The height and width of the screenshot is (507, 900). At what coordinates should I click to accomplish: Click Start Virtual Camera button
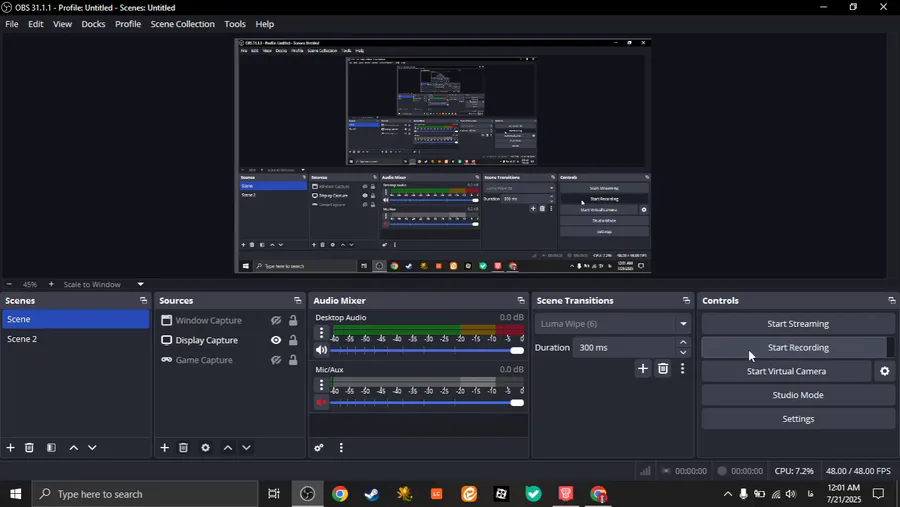pyautogui.click(x=786, y=371)
